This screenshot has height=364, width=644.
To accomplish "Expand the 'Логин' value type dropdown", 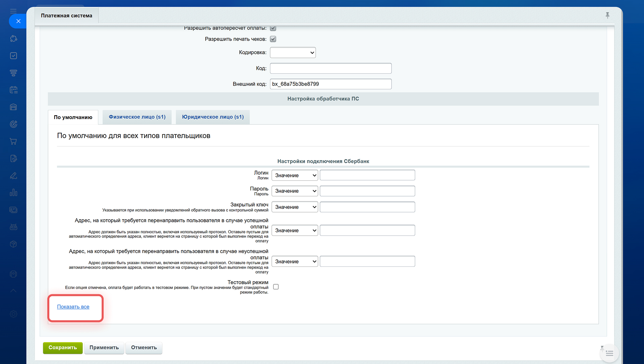I will (x=294, y=175).
